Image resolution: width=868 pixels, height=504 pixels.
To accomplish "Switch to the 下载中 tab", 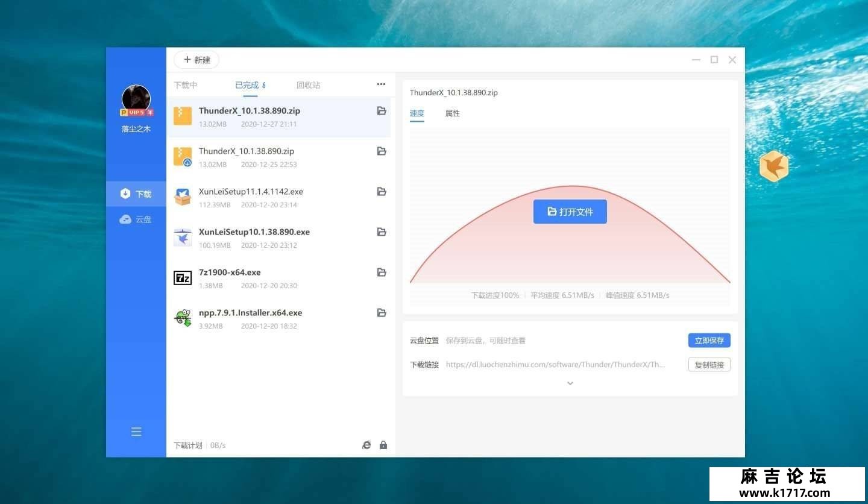I will [x=186, y=85].
